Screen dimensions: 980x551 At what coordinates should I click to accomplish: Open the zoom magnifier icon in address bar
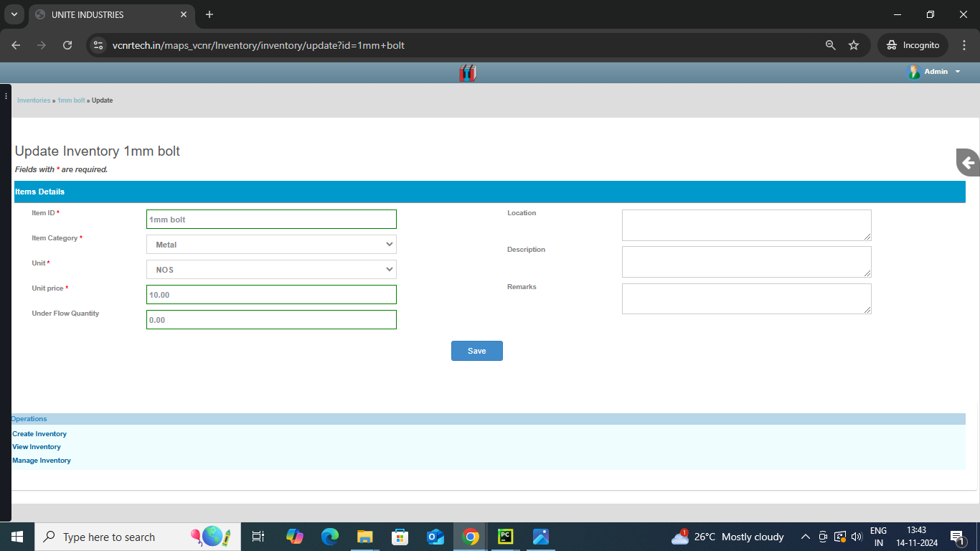pyautogui.click(x=831, y=45)
